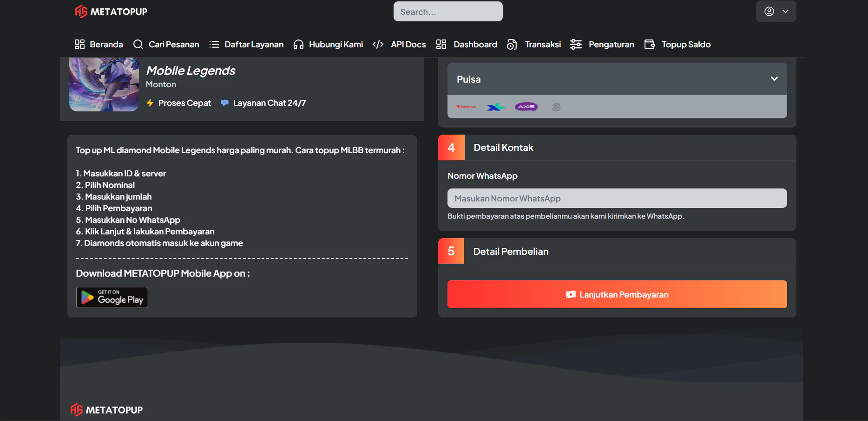Click the "Nomor WhatsApp" label
This screenshot has height=421, width=868.
tap(482, 176)
